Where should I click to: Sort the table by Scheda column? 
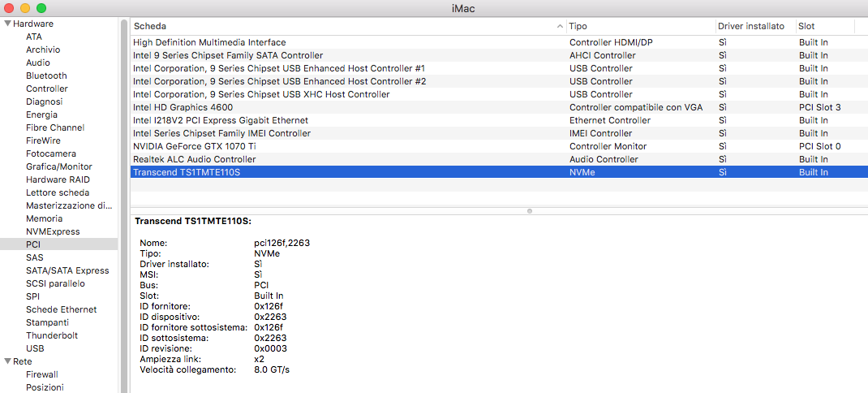click(150, 26)
